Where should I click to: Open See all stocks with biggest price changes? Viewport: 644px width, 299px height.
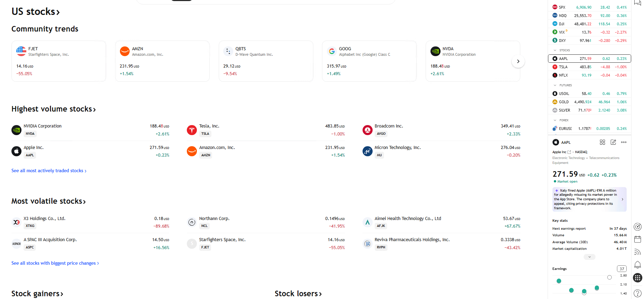click(55, 263)
